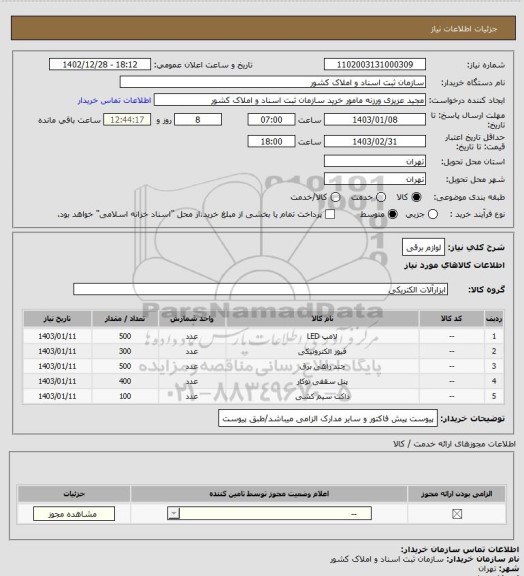The height and width of the screenshot is (576, 524).
Task: Click the remaining time field 12:44:17
Action: click(127, 120)
